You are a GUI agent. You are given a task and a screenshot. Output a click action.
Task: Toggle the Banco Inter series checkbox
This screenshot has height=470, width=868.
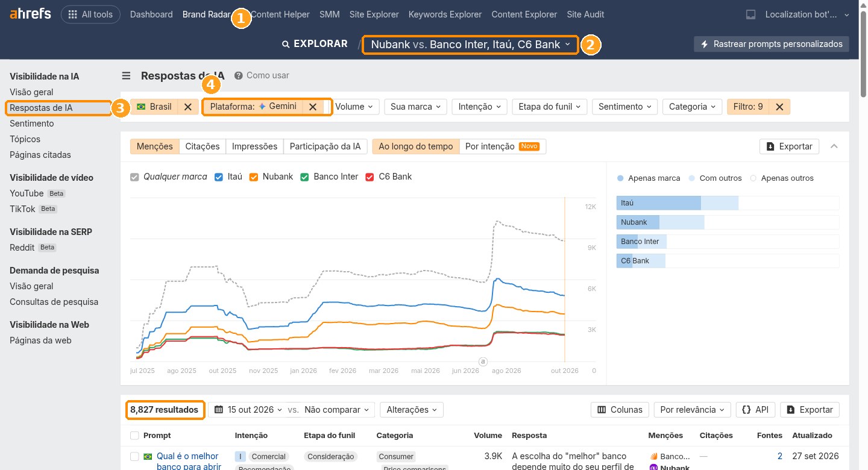pyautogui.click(x=304, y=177)
